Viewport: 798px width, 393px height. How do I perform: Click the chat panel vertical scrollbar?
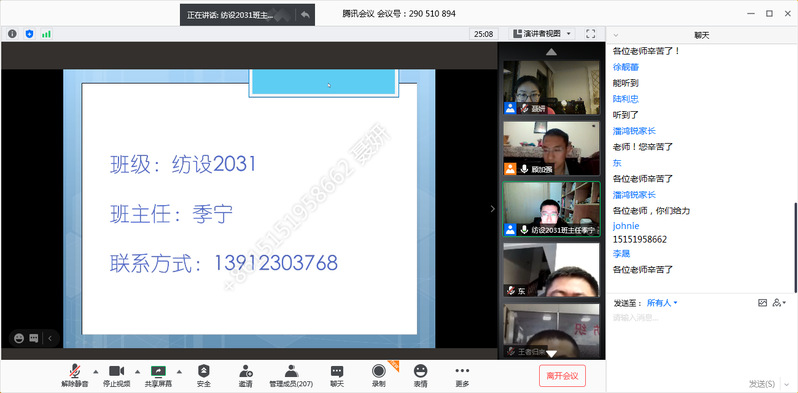794,247
